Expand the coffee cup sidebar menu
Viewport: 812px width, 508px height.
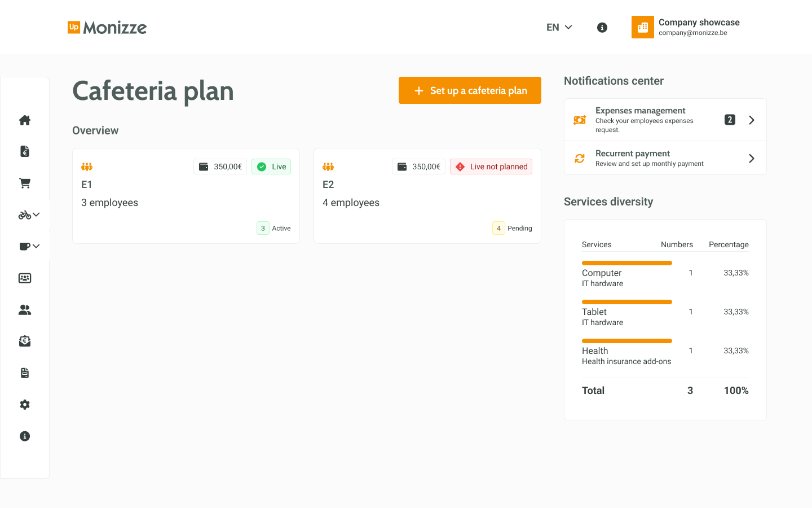tap(29, 246)
